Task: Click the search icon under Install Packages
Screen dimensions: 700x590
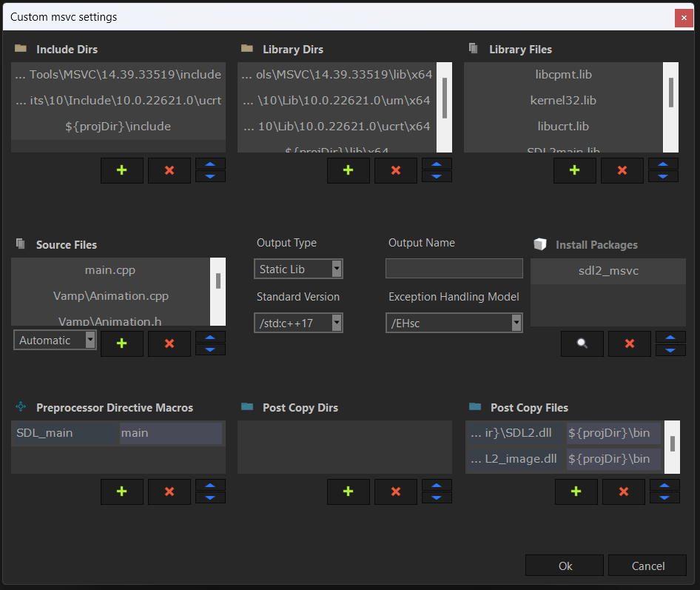Action: point(582,343)
